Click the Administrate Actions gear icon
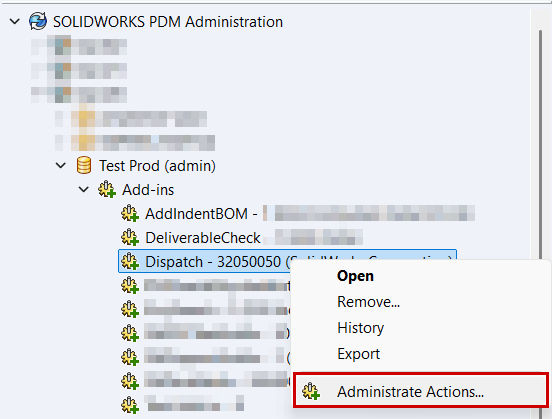The image size is (552, 419). click(311, 391)
